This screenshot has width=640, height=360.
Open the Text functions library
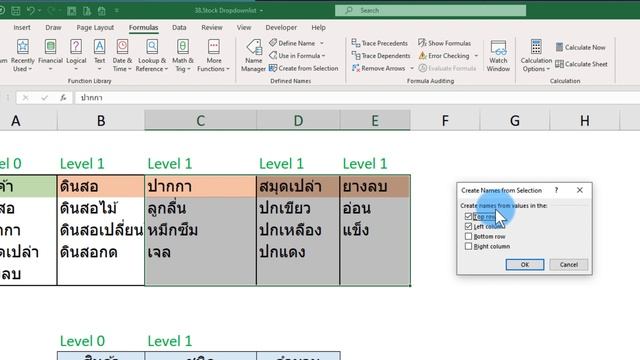100,56
